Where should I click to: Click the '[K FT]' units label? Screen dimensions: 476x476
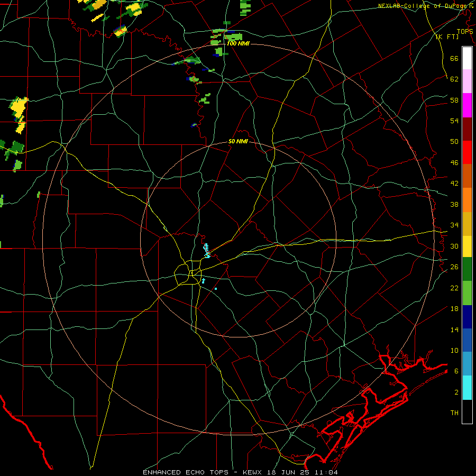(447, 37)
